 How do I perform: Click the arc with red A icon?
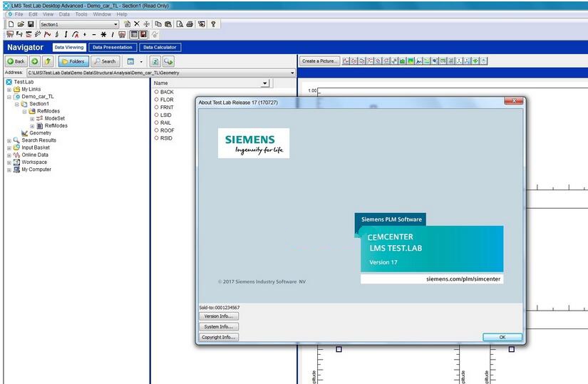coord(76,34)
